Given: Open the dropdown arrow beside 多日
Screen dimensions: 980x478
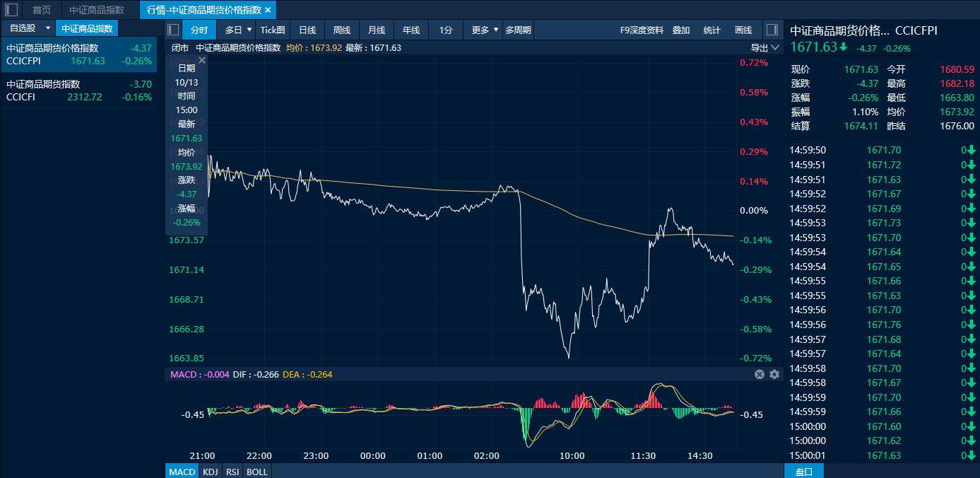Looking at the screenshot, I should (x=249, y=30).
